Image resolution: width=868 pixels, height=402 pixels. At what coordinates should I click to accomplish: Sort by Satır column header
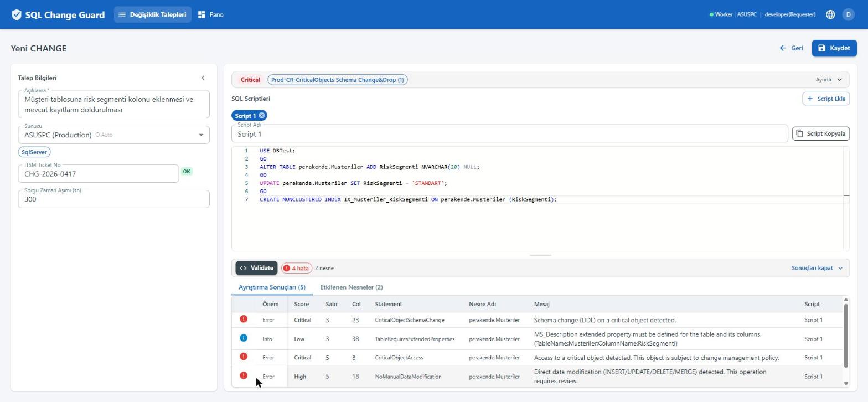(x=332, y=304)
